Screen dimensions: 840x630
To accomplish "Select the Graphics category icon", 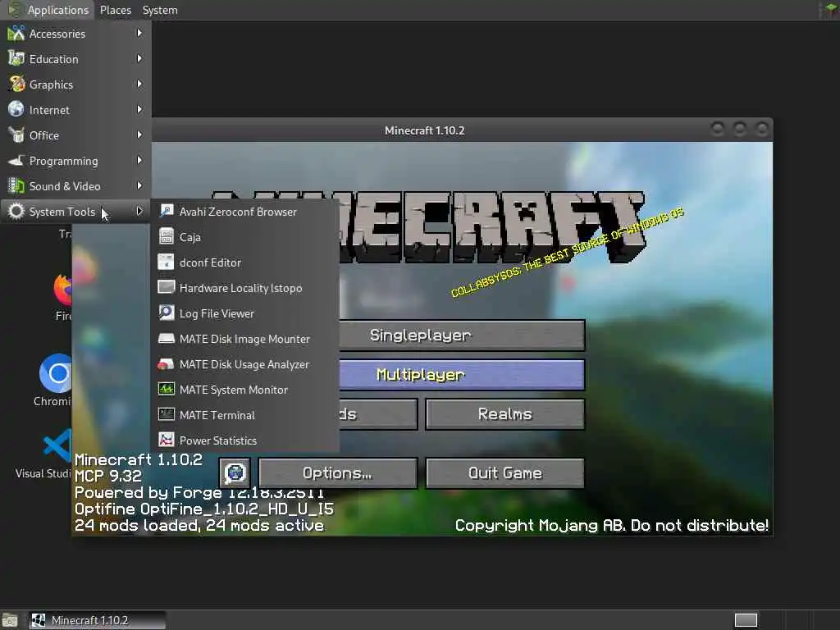I will 16,84.
